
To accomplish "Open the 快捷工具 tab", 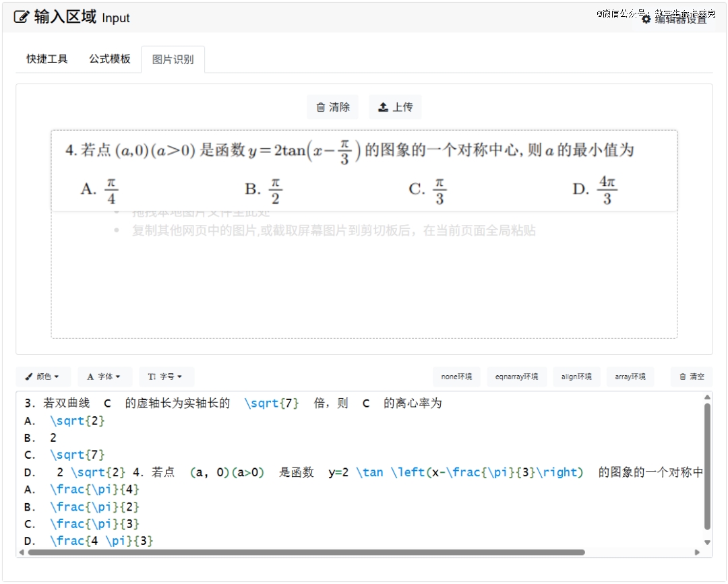I will (x=47, y=59).
